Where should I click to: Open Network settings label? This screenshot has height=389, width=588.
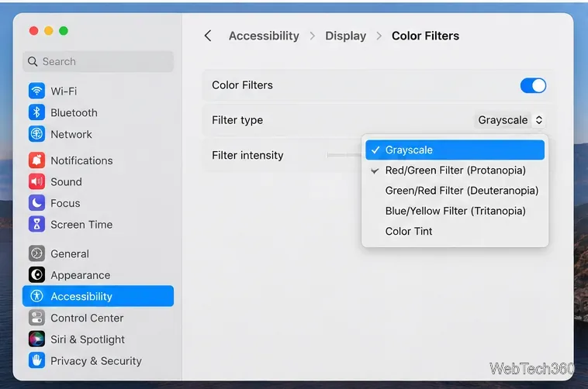point(71,134)
